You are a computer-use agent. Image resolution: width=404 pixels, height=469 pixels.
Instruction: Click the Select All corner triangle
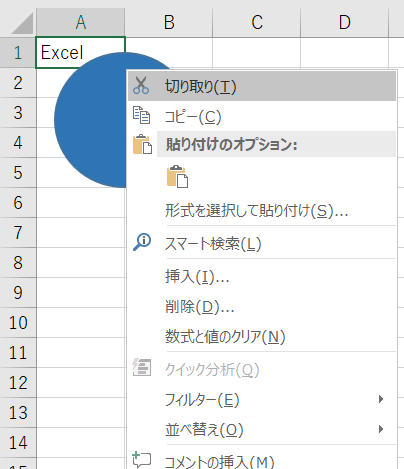(x=23, y=23)
